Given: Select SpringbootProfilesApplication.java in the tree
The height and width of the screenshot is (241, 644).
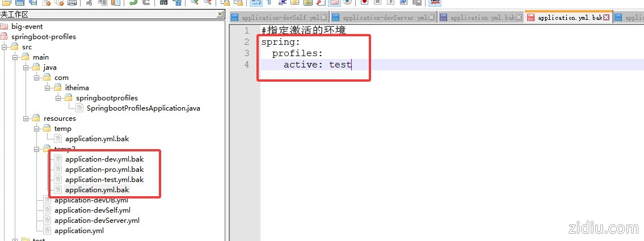Looking at the screenshot, I should [x=143, y=108].
